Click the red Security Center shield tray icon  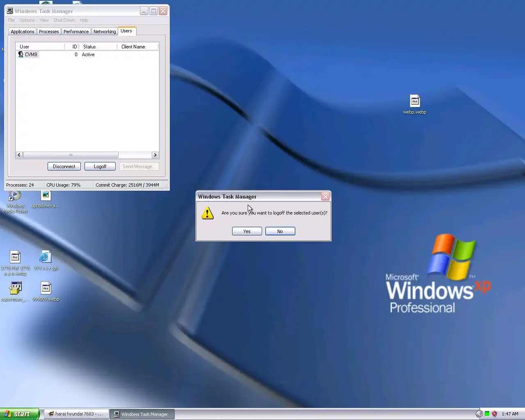pos(494,414)
